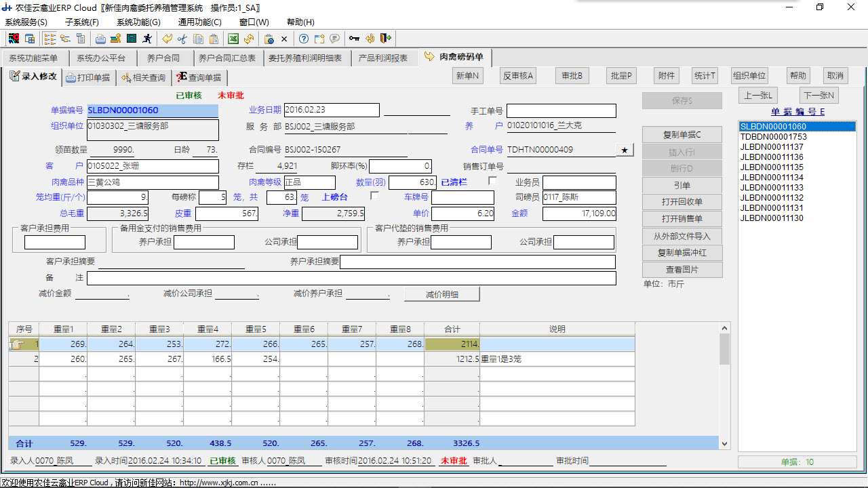Viewport: 868px width, 488px height.
Task: Select document TDBDN00001753 in the list
Action: (773, 137)
